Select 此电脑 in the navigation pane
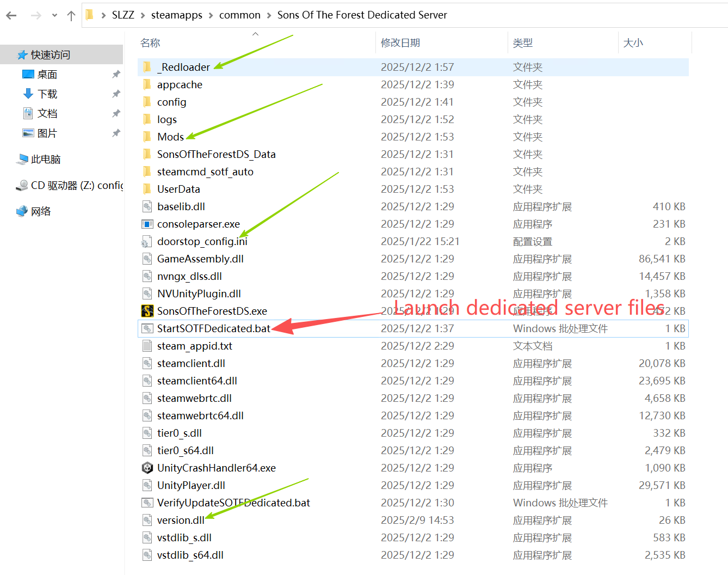The image size is (728, 575). tap(46, 160)
